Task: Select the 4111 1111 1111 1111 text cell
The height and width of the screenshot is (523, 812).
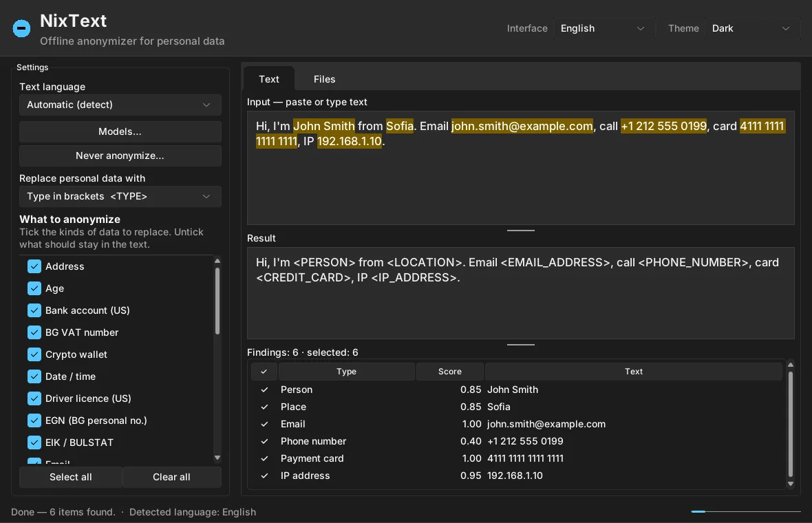Action: (x=525, y=458)
